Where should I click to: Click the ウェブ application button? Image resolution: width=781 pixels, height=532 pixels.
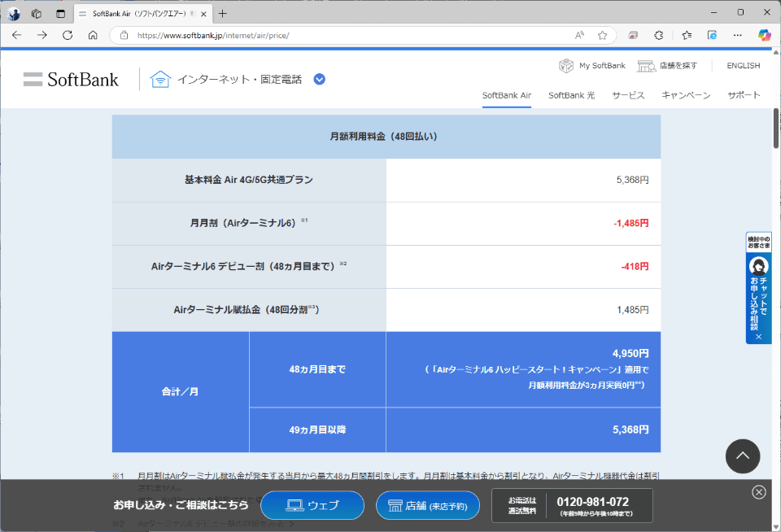point(312,506)
